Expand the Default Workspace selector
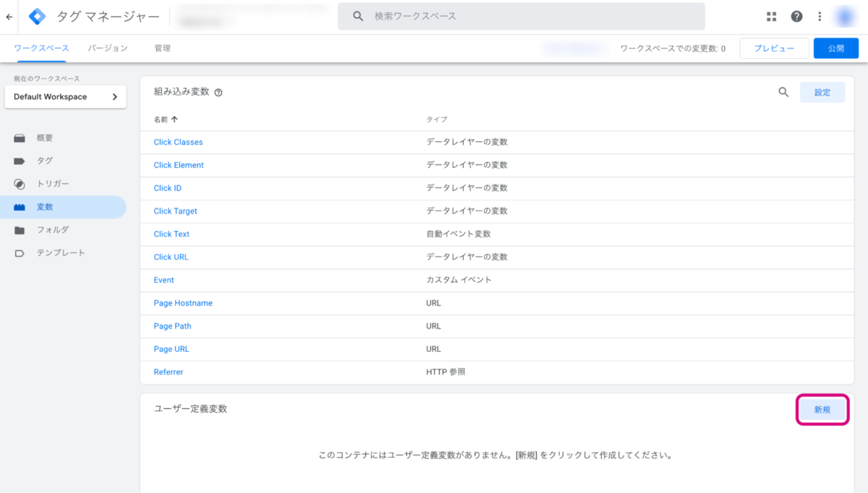 point(65,97)
